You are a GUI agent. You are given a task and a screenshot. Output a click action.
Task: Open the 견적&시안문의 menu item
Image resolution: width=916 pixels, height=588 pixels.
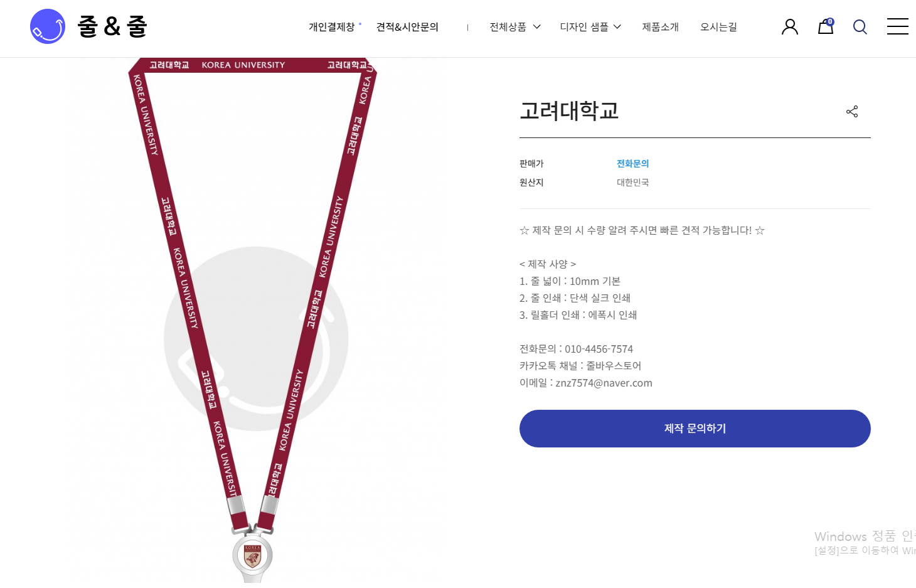tap(407, 27)
